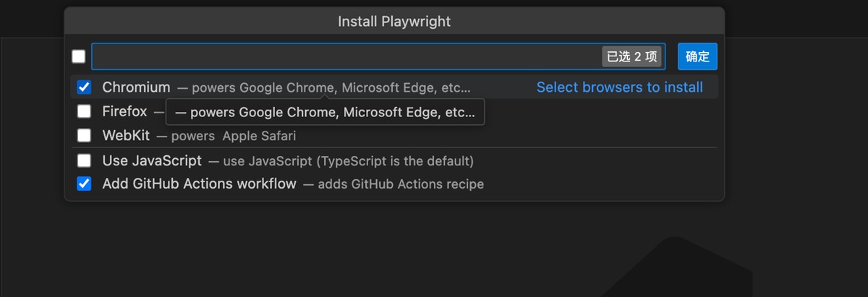Tick the Use JavaScript checkbox
The width and height of the screenshot is (868, 297).
[x=85, y=160]
